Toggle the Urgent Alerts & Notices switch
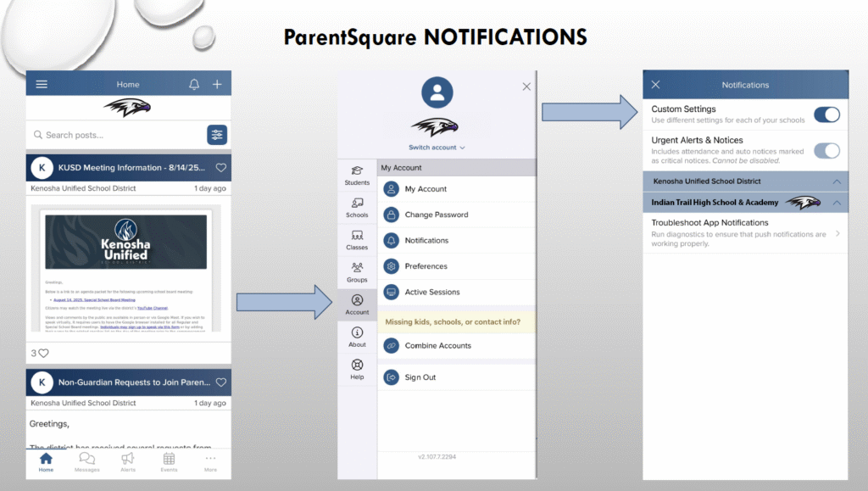The width and height of the screenshot is (868, 491). point(826,151)
